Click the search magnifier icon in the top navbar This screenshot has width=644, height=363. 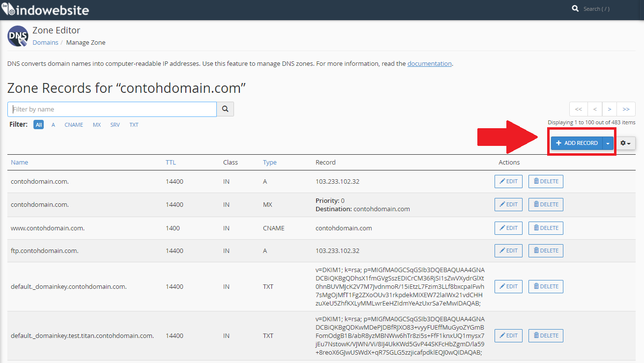coord(575,8)
